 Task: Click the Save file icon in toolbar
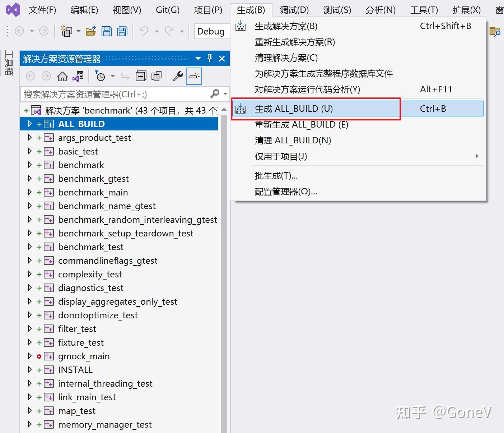point(107,31)
